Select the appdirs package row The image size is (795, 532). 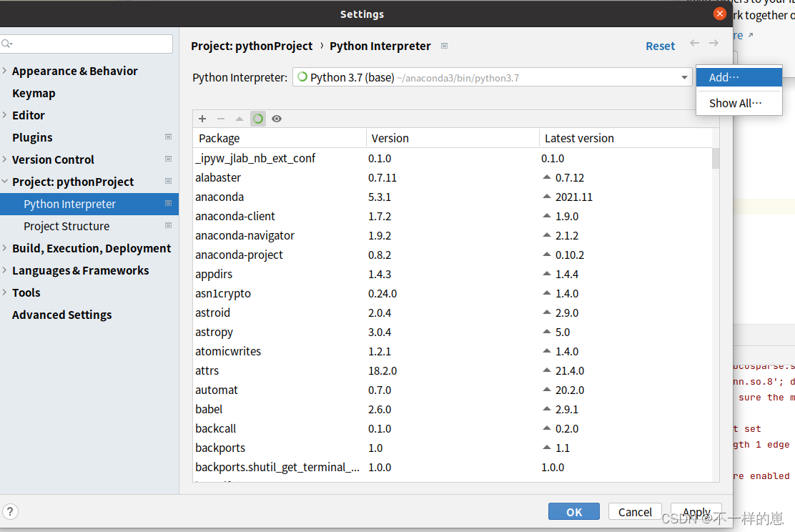(453, 274)
